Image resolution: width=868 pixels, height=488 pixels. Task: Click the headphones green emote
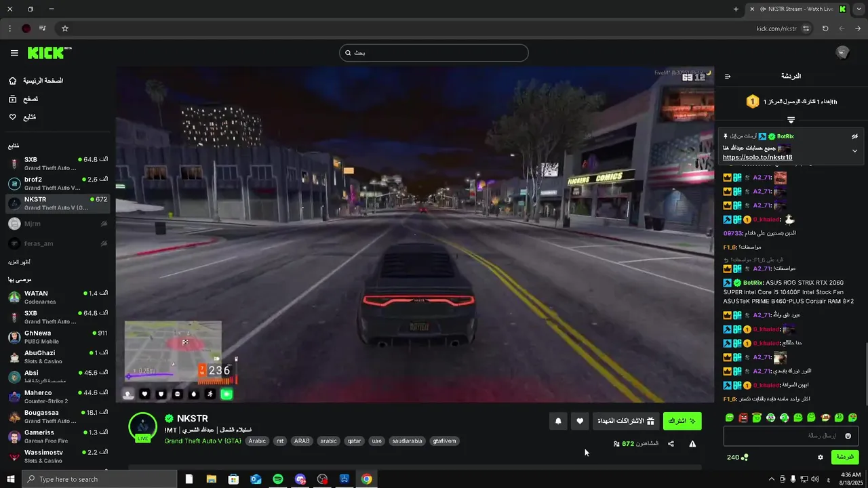click(784, 418)
